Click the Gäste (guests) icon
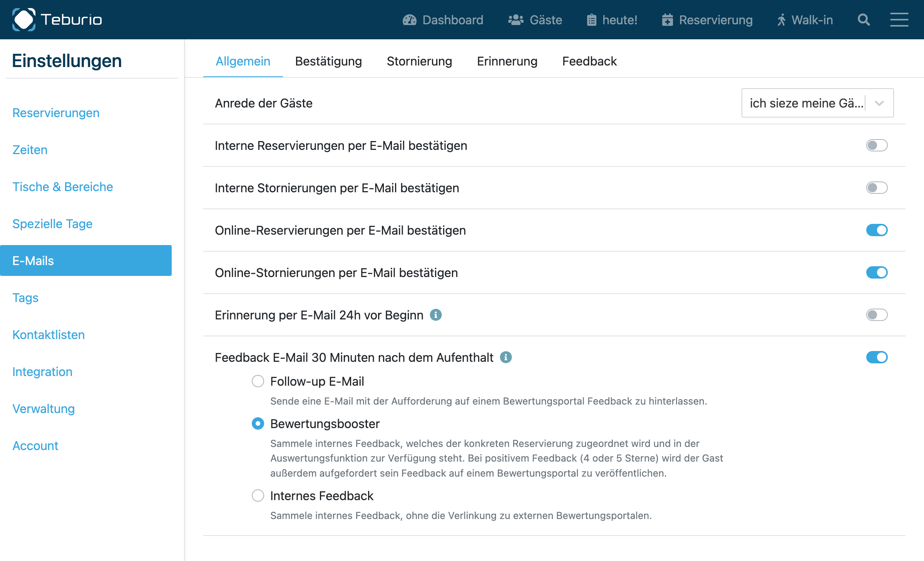 click(516, 20)
